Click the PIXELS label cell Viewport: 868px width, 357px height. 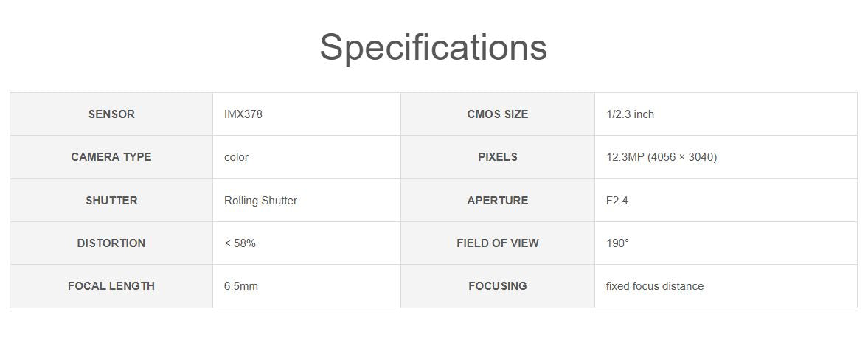pyautogui.click(x=498, y=157)
